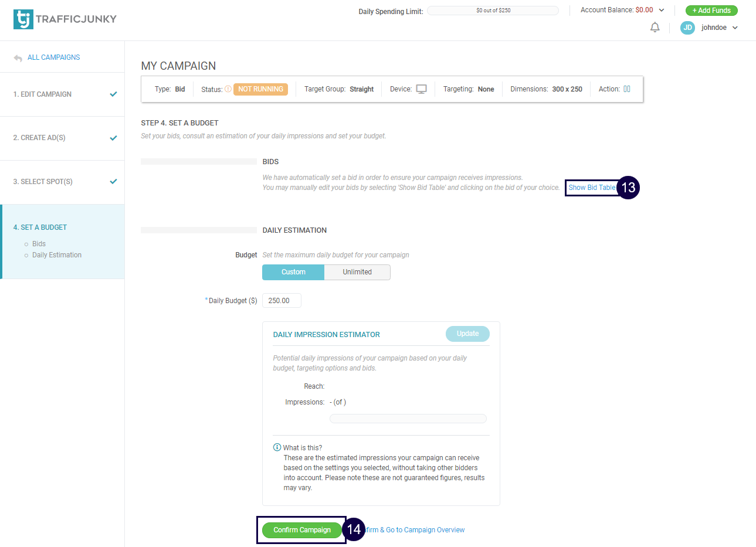The image size is (756, 547).
Task: Expand the Account Balance dropdown
Action: (x=662, y=10)
